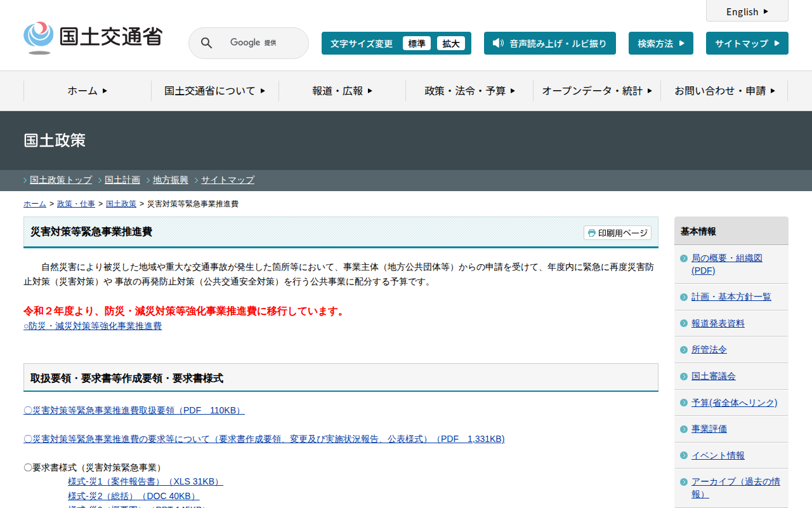Click the printer icon for 印刷用ページ
The width and height of the screenshot is (812, 508).
tap(591, 233)
